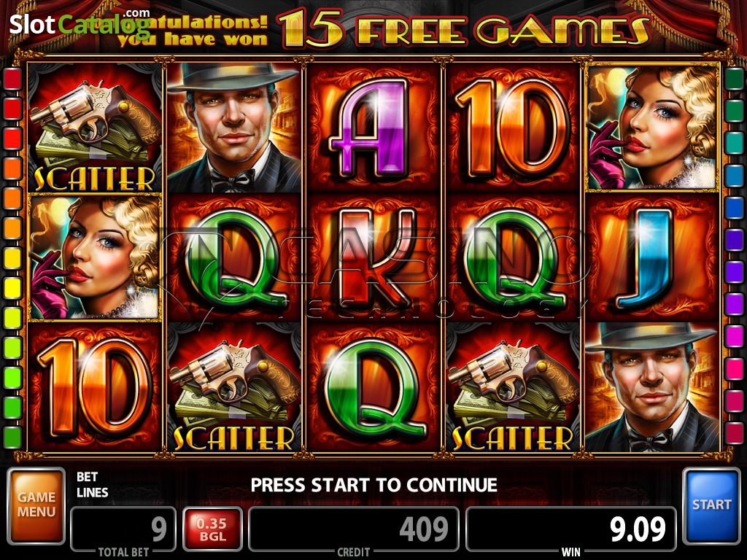Screen dimensions: 747x560
Task: Click the scatter symbol in the fourth reel
Action: (513, 387)
